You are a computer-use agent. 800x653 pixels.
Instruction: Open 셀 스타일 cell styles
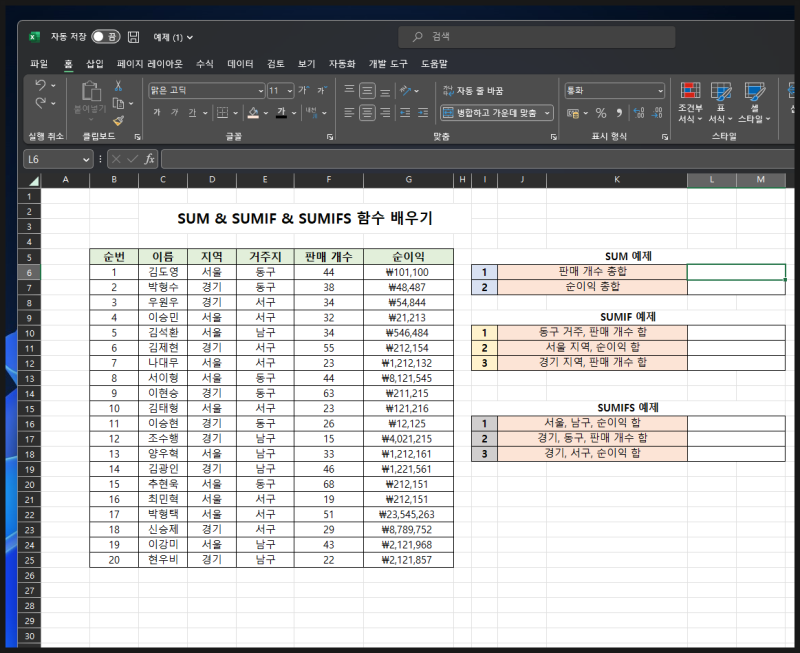(x=754, y=102)
